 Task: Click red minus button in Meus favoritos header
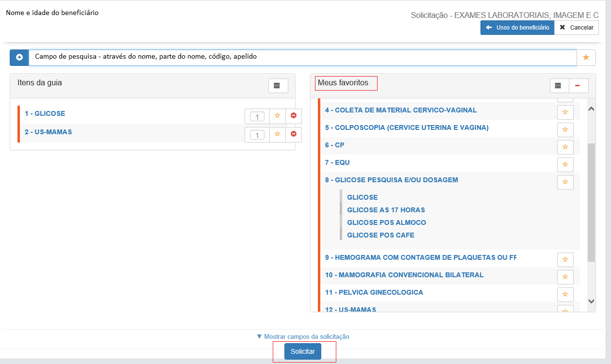tap(578, 86)
